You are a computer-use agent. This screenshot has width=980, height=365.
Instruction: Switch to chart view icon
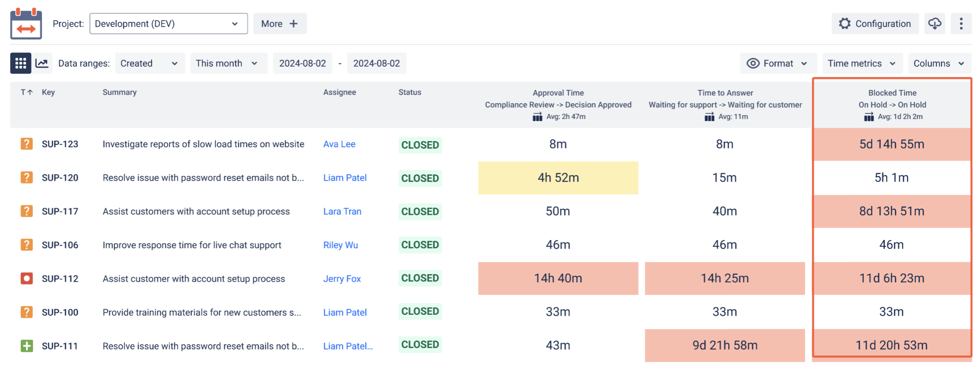(x=42, y=63)
